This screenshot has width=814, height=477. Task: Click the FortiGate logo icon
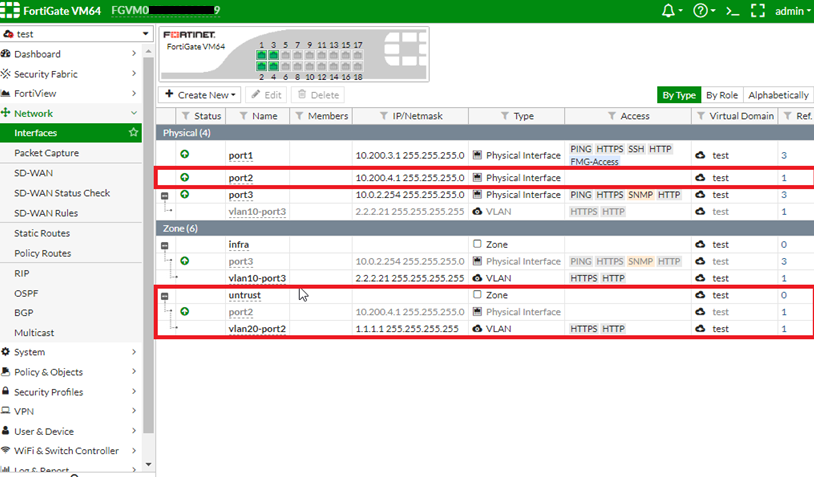click(x=10, y=10)
